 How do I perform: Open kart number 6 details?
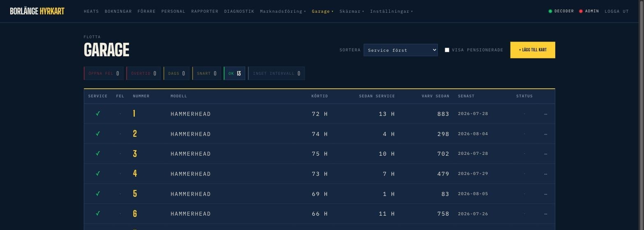point(135,214)
